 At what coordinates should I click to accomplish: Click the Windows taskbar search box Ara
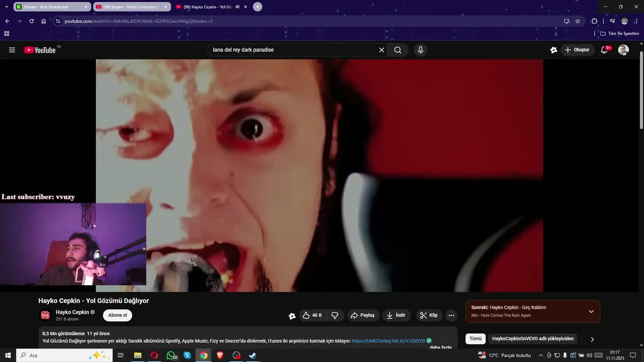[64, 355]
